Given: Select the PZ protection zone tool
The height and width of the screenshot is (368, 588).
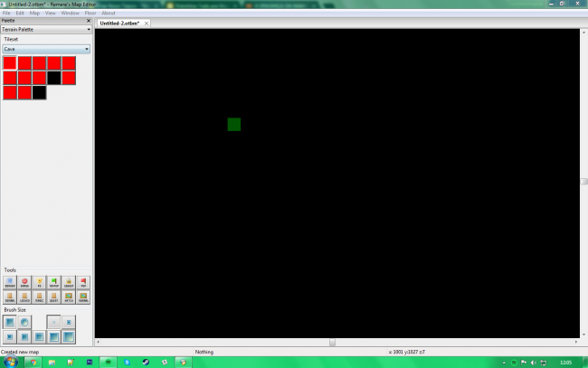Looking at the screenshot, I should click(39, 282).
